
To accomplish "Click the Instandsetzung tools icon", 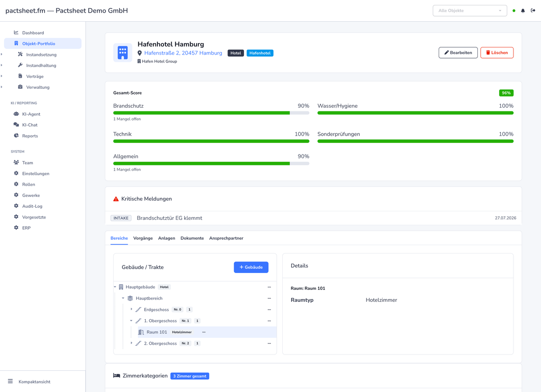I will pyautogui.click(x=20, y=54).
